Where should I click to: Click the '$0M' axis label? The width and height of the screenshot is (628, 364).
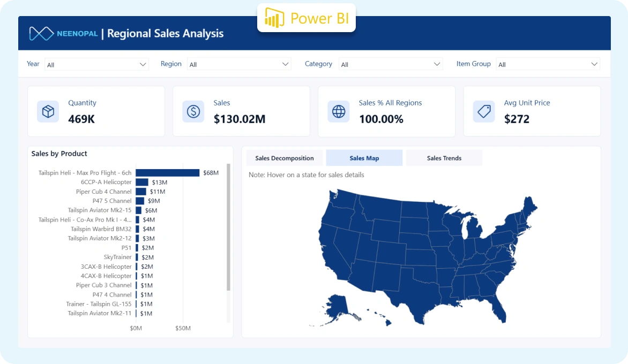[x=136, y=328]
